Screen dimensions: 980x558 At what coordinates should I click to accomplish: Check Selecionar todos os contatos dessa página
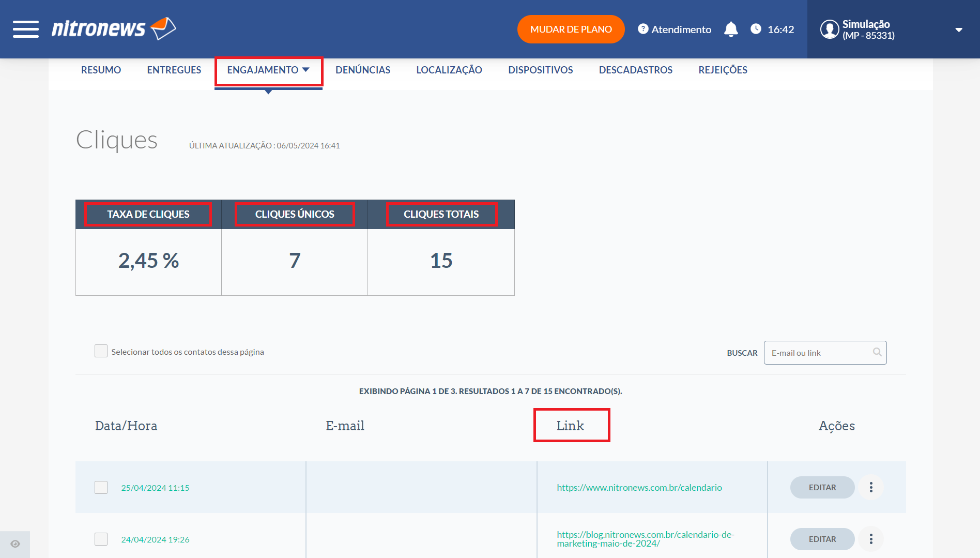(x=101, y=351)
